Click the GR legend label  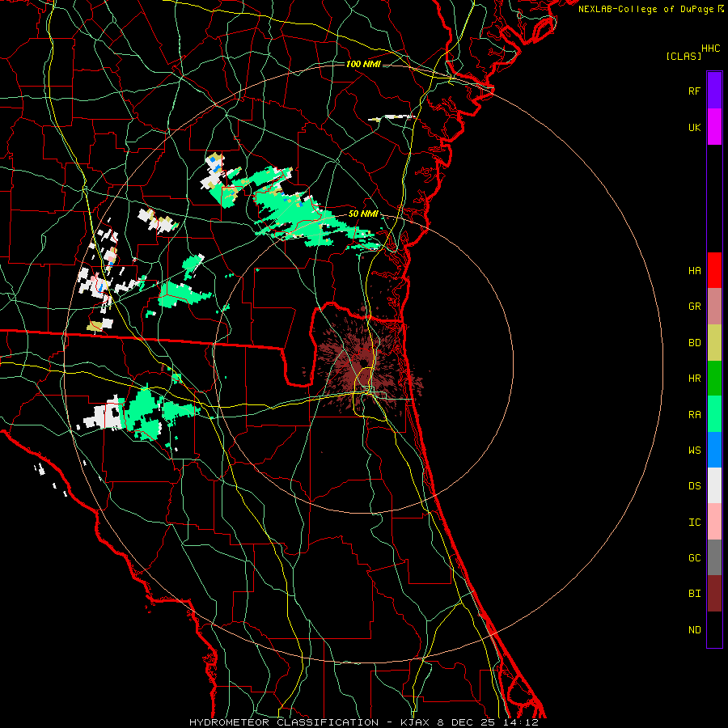point(694,307)
